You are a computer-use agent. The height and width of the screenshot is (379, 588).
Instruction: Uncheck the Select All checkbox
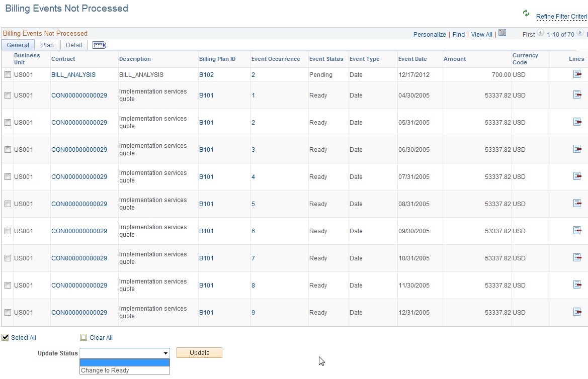pos(5,337)
